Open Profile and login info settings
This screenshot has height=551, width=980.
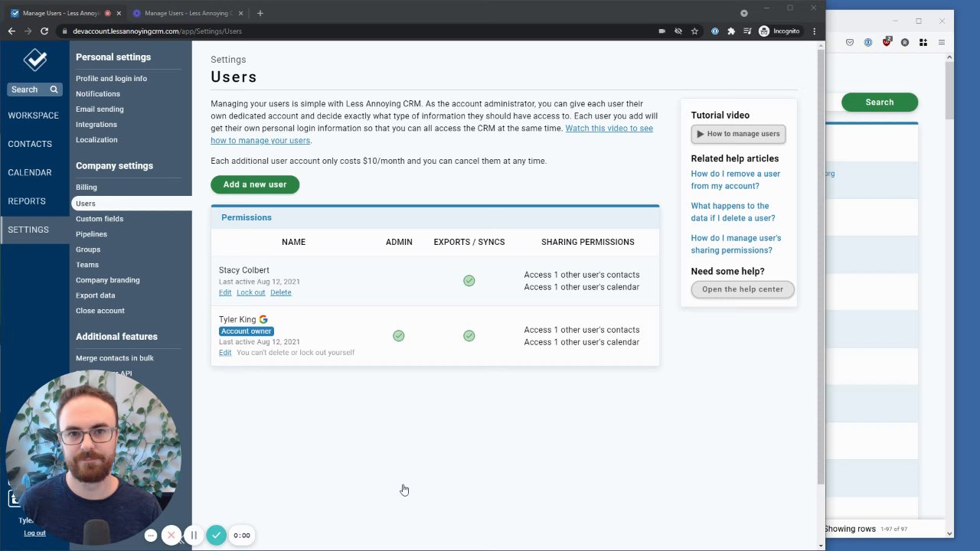(111, 79)
